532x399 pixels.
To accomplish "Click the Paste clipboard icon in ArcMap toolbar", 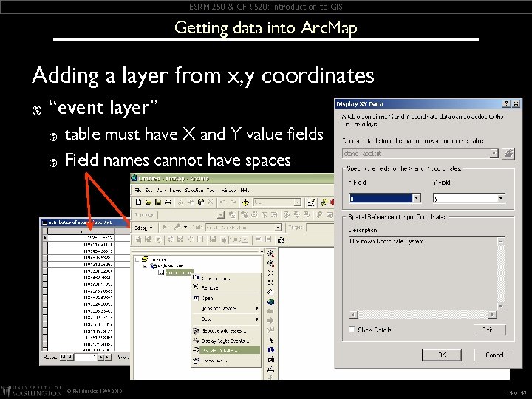I will pyautogui.click(x=201, y=202).
